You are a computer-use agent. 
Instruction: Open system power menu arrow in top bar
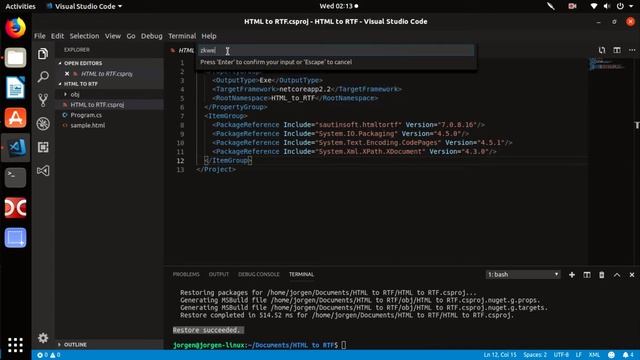(x=631, y=6)
